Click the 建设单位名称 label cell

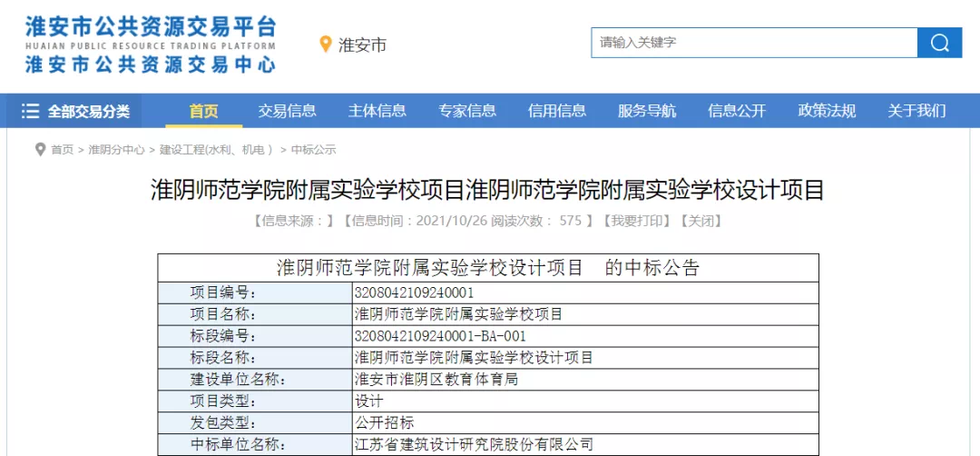click(255, 380)
